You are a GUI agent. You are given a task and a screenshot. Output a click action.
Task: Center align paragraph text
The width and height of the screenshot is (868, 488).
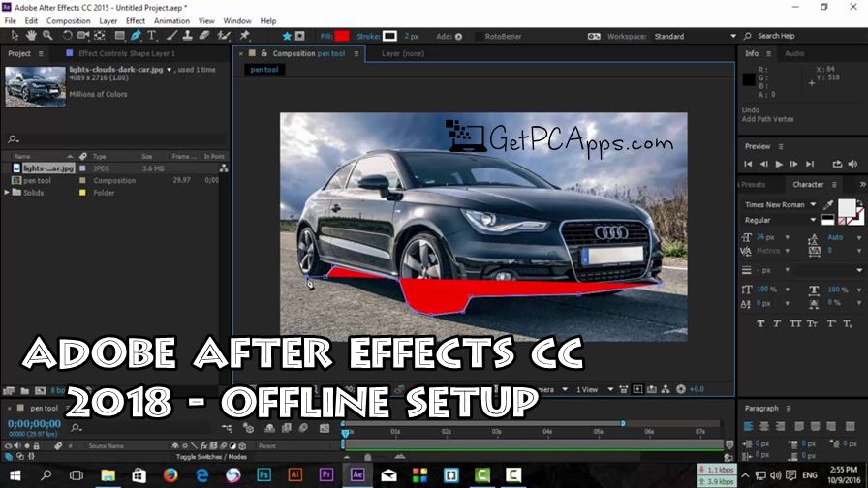coord(764,426)
